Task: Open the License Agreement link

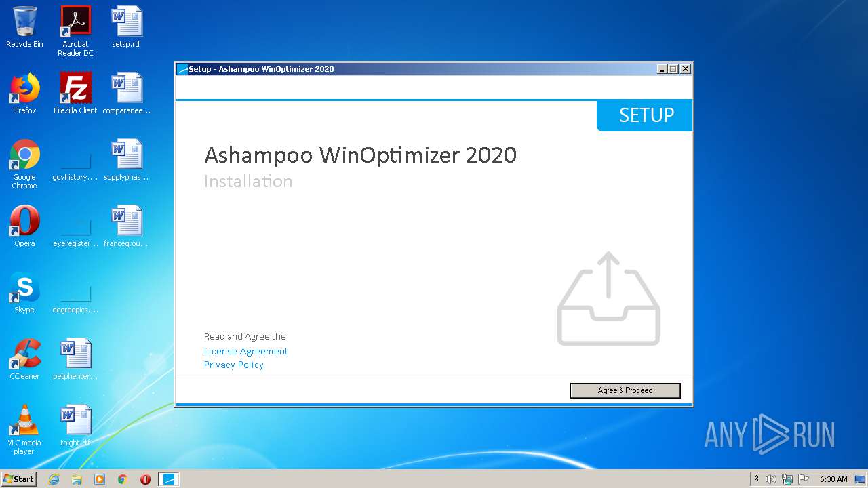Action: (x=246, y=351)
